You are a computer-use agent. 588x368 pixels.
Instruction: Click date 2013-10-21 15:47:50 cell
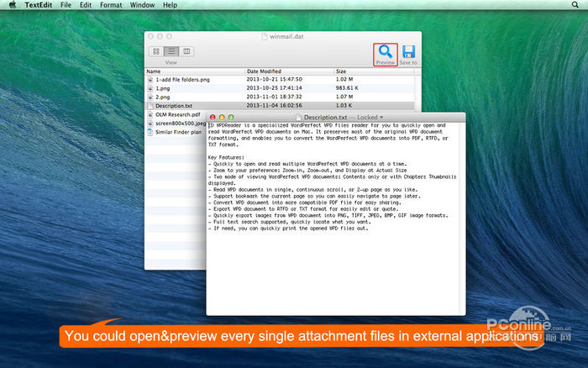(274, 80)
